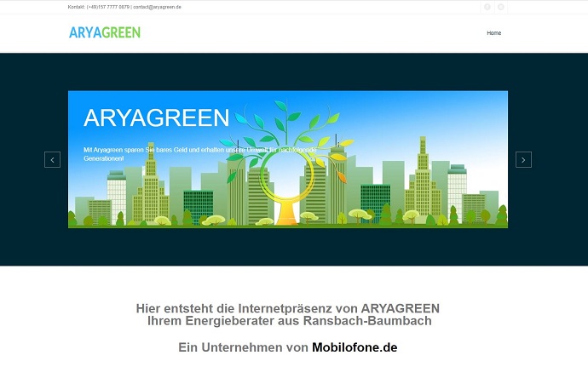The width and height of the screenshot is (588, 378).
Task: Select the (+49)157 7777 0879 phone number
Action: (108, 7)
